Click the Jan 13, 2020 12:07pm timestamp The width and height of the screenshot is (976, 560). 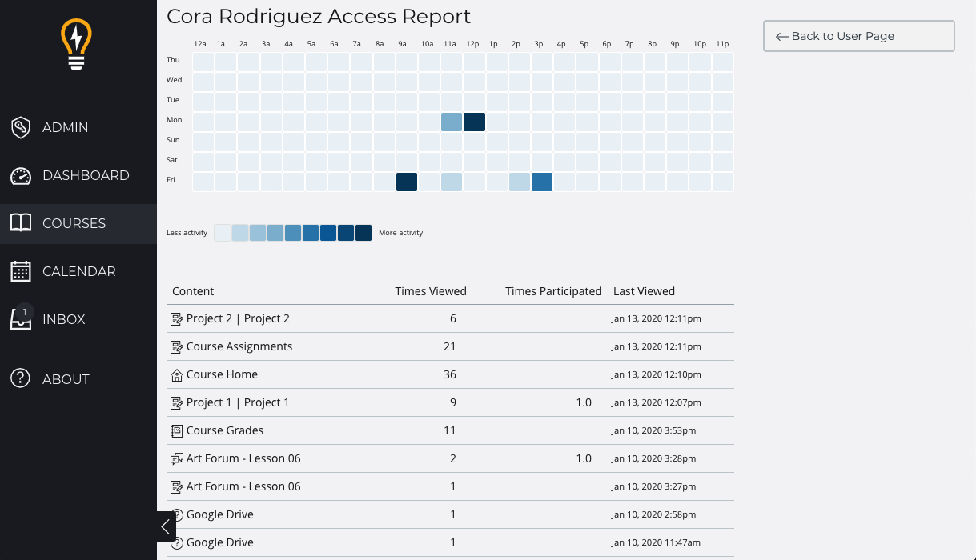pyautogui.click(x=656, y=402)
